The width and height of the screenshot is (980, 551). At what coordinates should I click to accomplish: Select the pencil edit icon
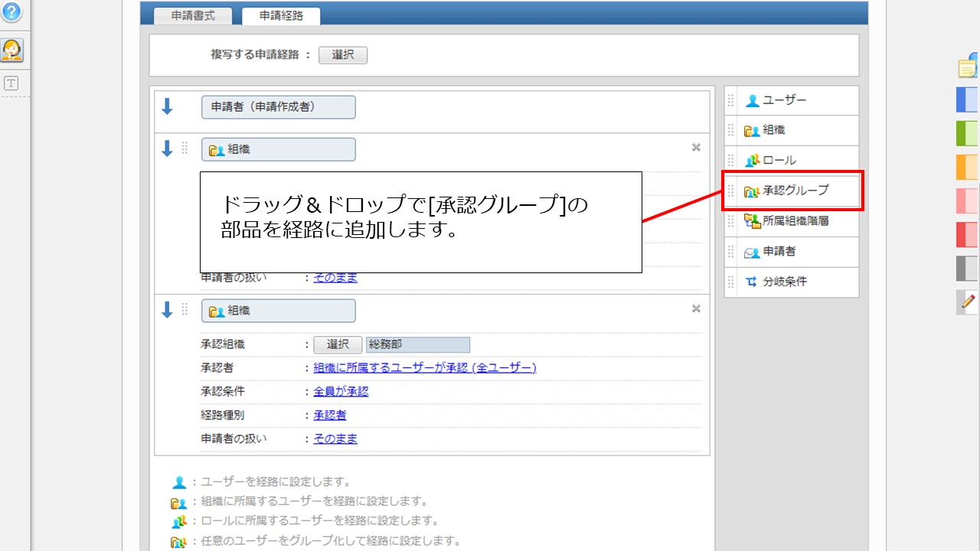(968, 302)
